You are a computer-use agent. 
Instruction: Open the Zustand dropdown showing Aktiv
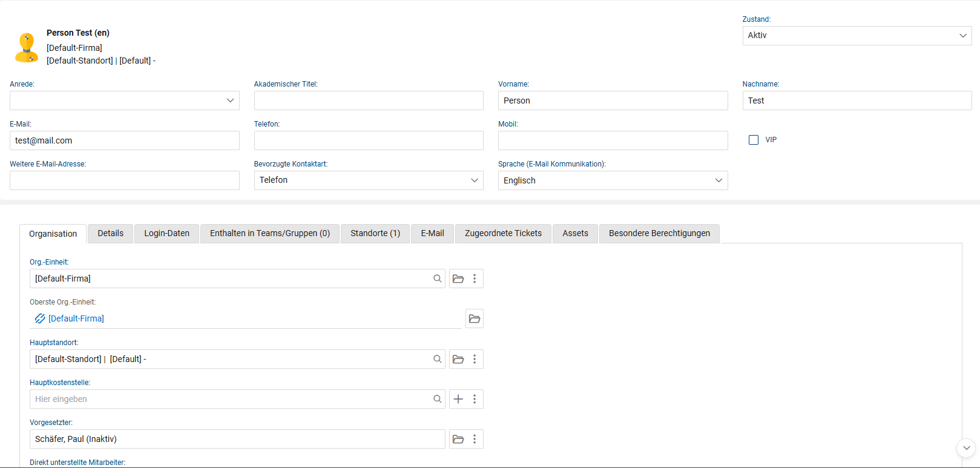pyautogui.click(x=857, y=36)
